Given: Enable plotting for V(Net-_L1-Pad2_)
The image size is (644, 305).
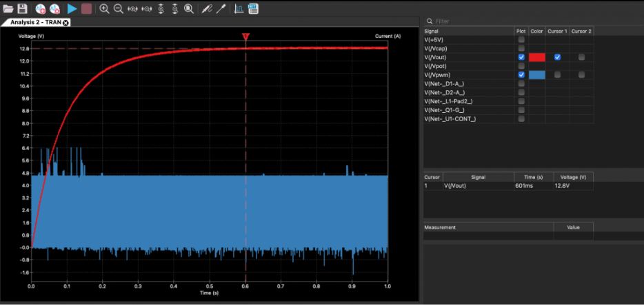Looking at the screenshot, I should [521, 101].
